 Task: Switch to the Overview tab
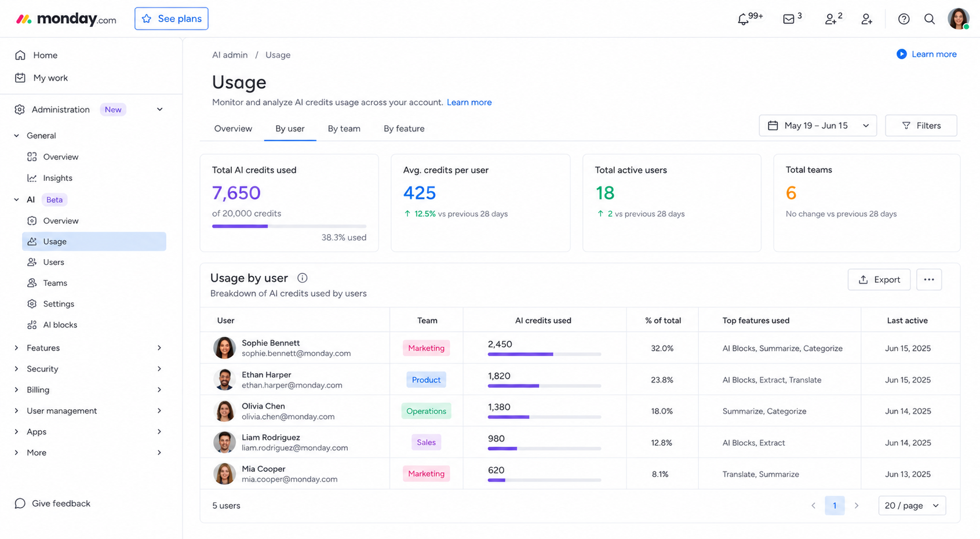click(233, 129)
